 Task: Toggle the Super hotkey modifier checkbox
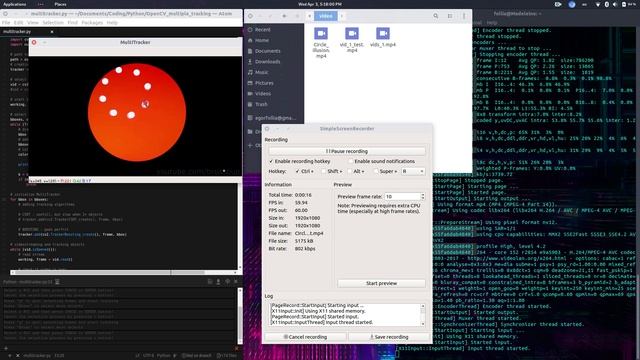point(376,171)
